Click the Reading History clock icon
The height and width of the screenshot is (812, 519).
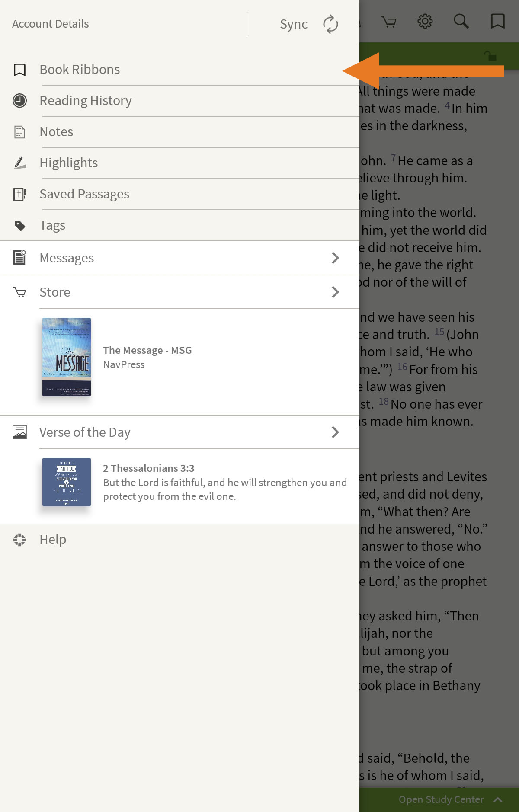19,101
